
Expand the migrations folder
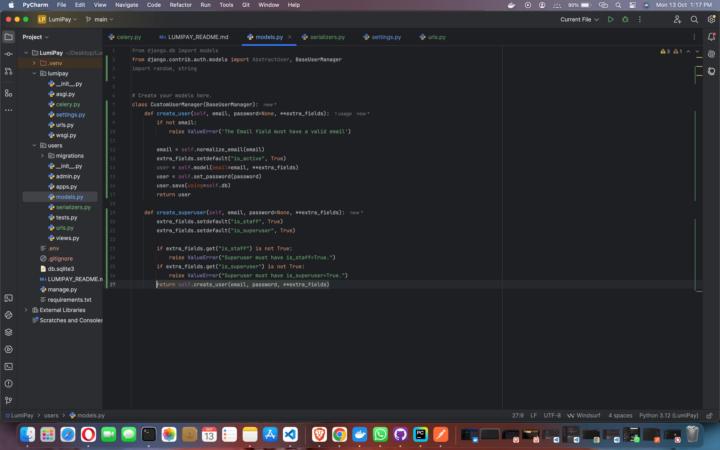[x=42, y=156]
